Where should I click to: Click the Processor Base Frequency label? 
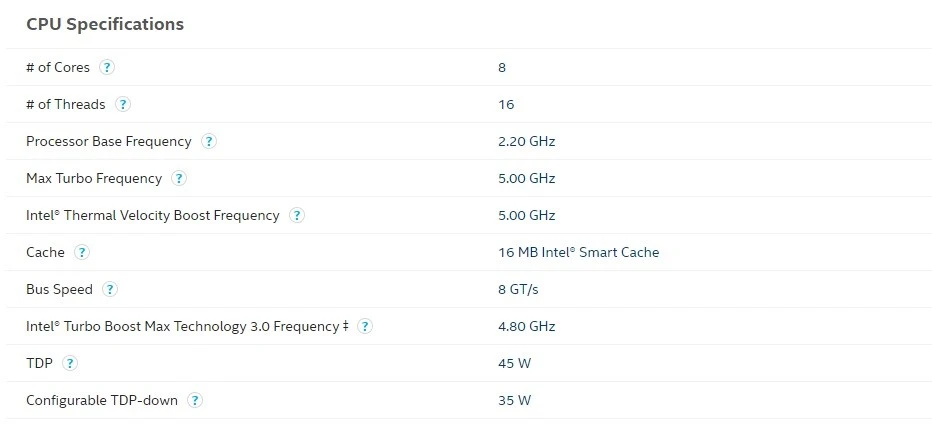coord(109,141)
